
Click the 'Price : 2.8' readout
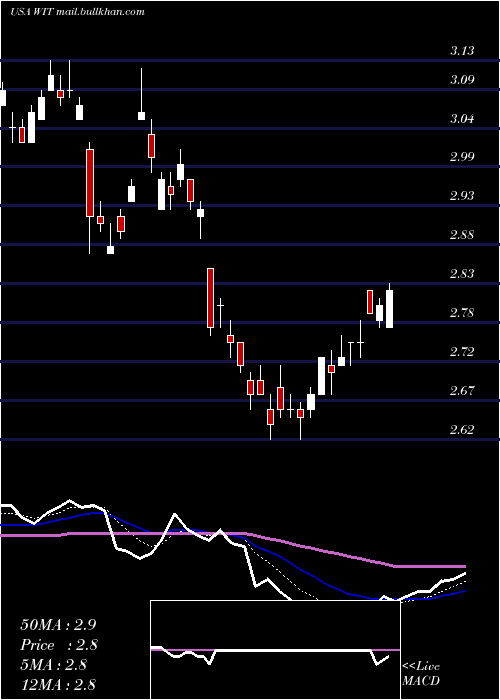pos(59,645)
